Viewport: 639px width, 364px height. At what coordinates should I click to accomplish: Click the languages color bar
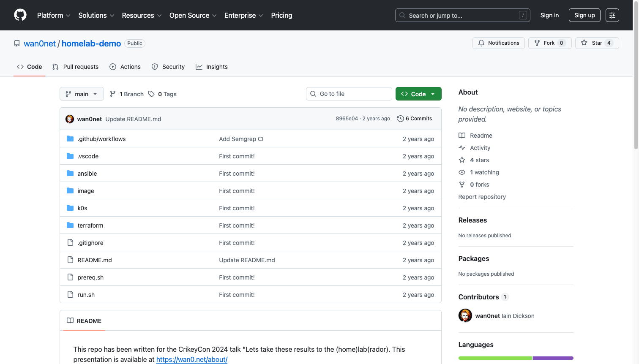pos(516,358)
